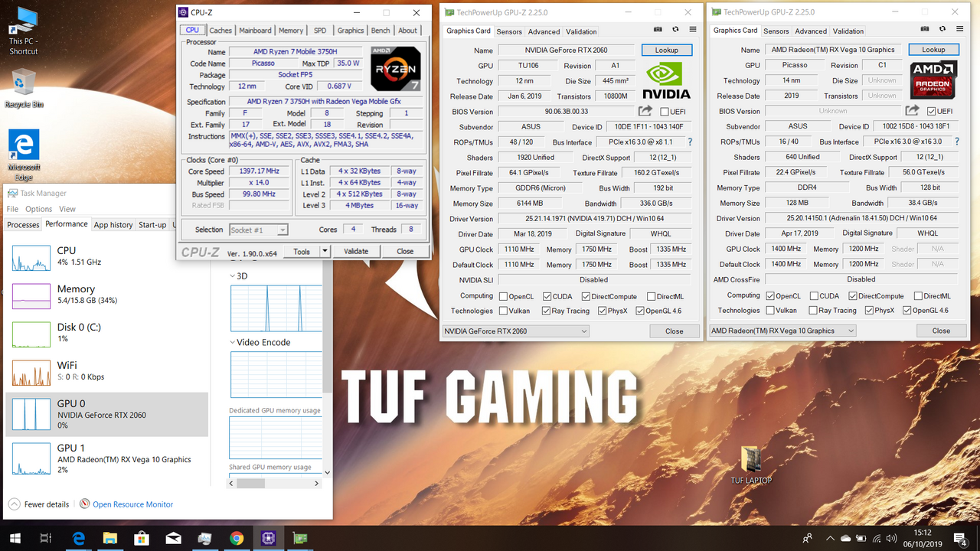The image size is (980, 551).
Task: Click BIOS share icon in Vega 10 GPU-Z
Action: [913, 111]
